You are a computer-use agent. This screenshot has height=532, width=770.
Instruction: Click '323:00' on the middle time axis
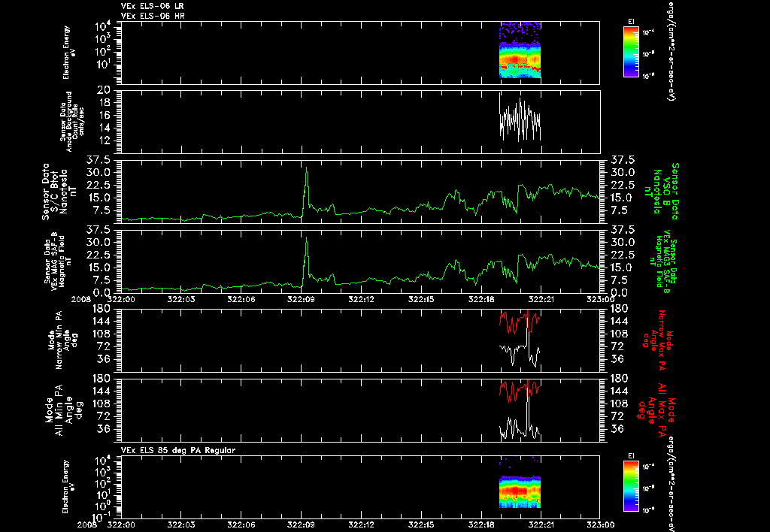click(x=601, y=299)
